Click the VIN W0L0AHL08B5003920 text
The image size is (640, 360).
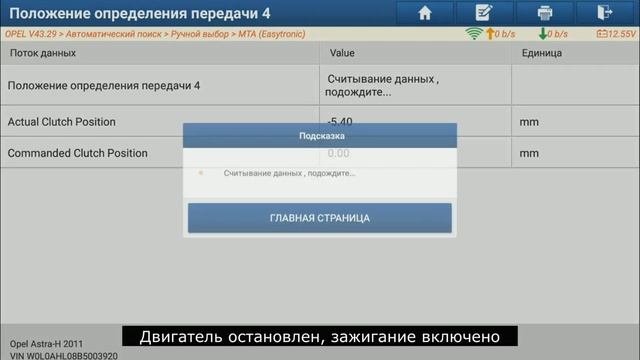64,356
